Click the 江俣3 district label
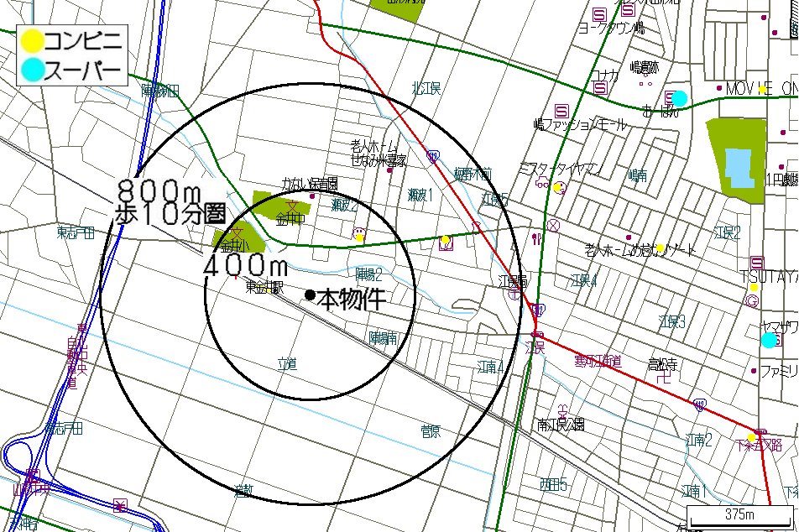 tap(672, 321)
